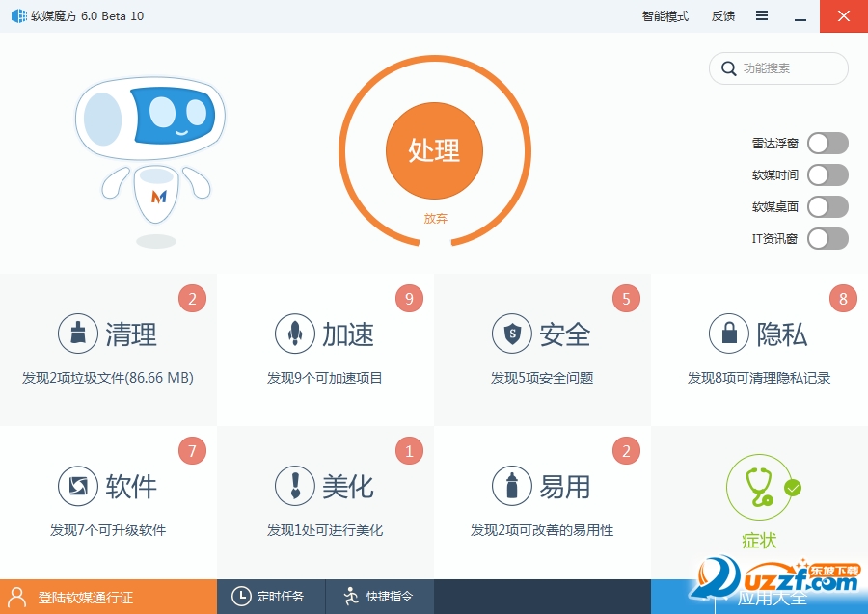Image resolution: width=868 pixels, height=614 pixels.
Task: Open the 反馈 feedback menu
Action: (x=723, y=16)
